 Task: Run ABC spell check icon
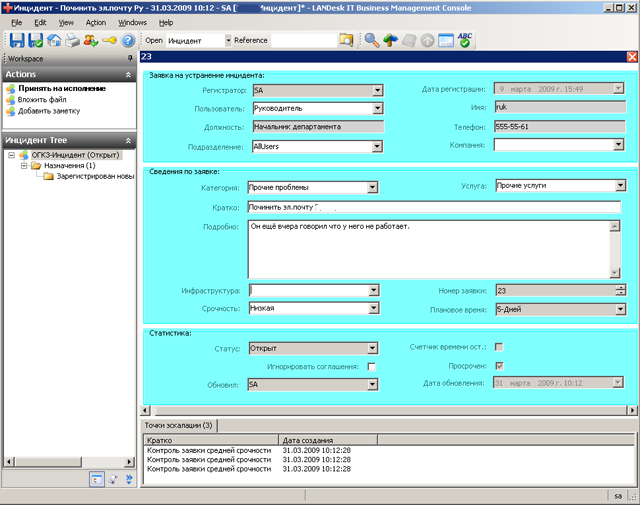465,40
